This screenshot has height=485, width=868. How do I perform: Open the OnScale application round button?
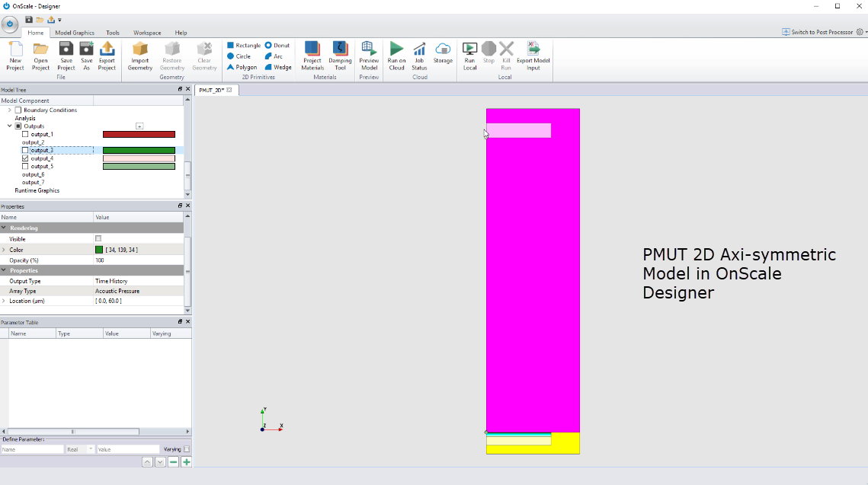point(9,24)
